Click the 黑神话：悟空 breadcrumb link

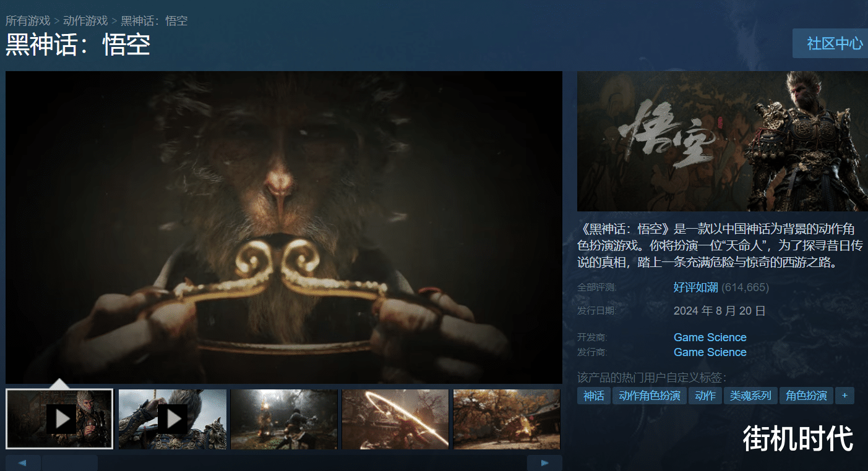[x=154, y=21]
